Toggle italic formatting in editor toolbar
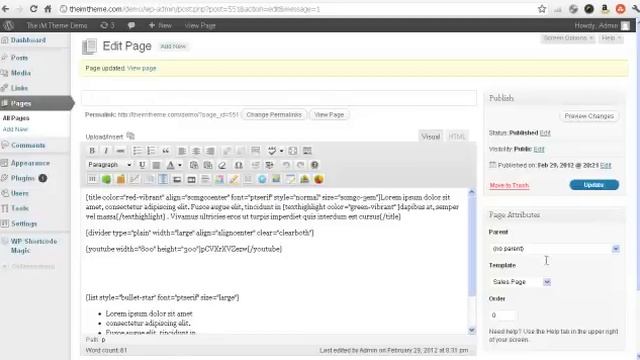 (x=106, y=151)
